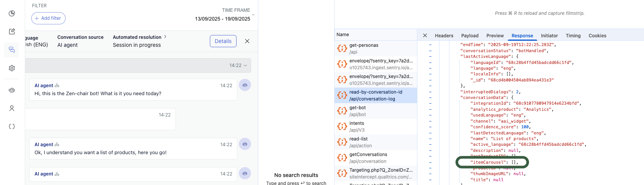Open the conversations chat icon in sidebar
The image size is (644, 185).
12,50
